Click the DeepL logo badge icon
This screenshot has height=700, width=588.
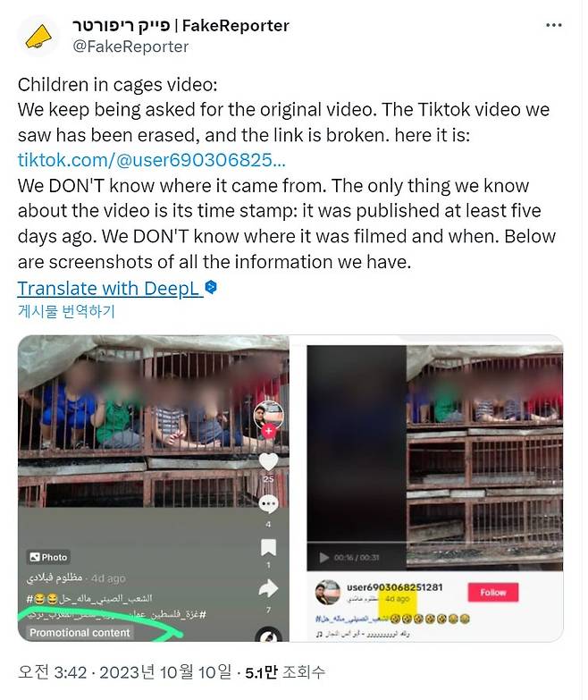pyautogui.click(x=212, y=287)
